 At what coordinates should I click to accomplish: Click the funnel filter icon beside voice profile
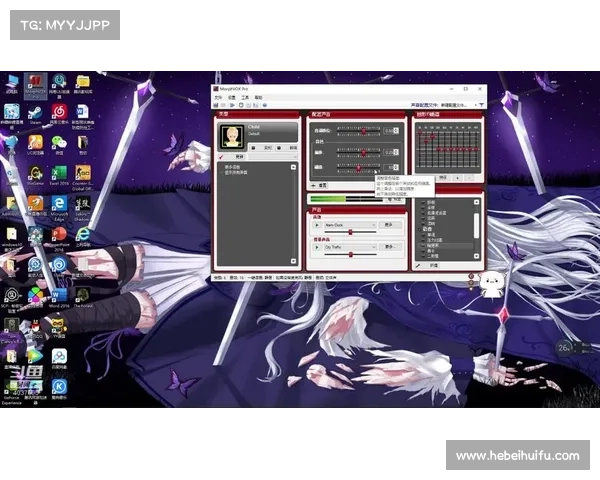(x=481, y=105)
